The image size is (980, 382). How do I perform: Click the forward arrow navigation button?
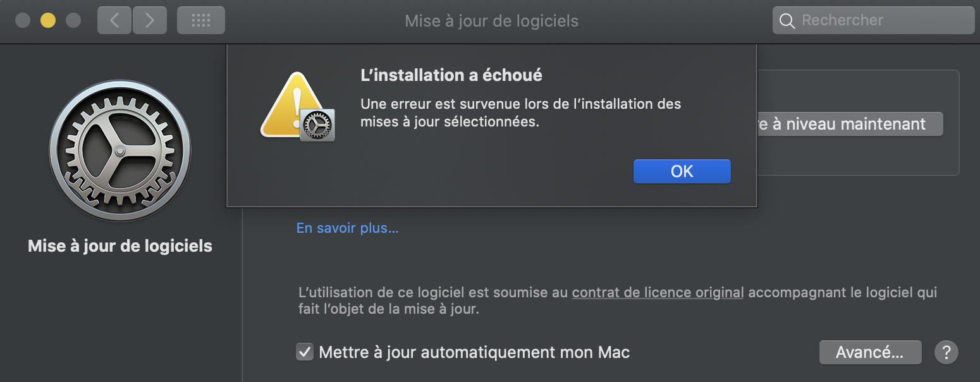click(149, 20)
